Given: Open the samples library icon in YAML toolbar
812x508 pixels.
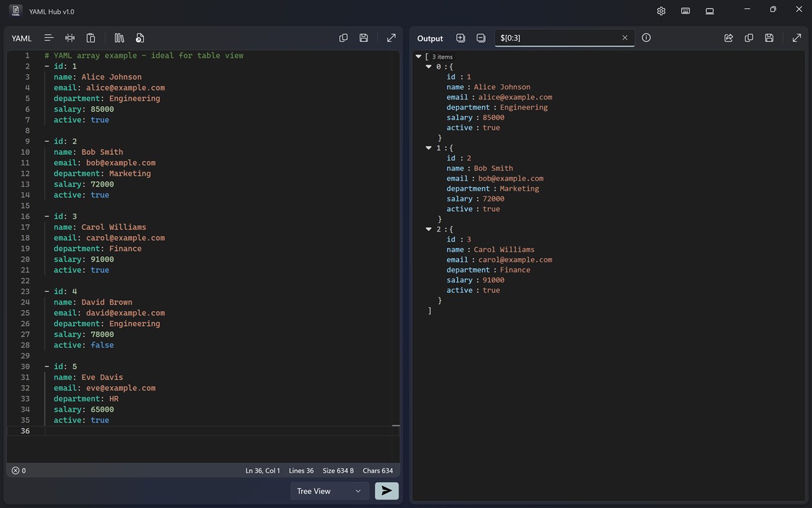Looking at the screenshot, I should pos(119,38).
